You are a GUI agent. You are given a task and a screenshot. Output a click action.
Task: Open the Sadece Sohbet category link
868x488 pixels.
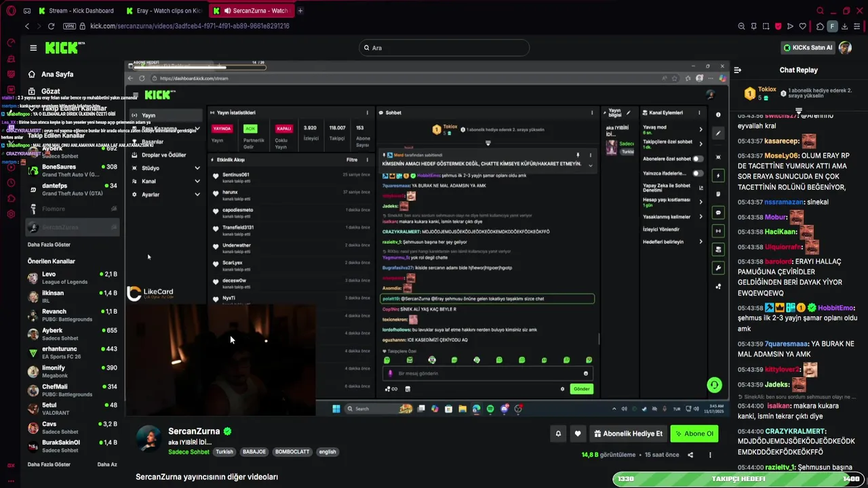pos(189,452)
